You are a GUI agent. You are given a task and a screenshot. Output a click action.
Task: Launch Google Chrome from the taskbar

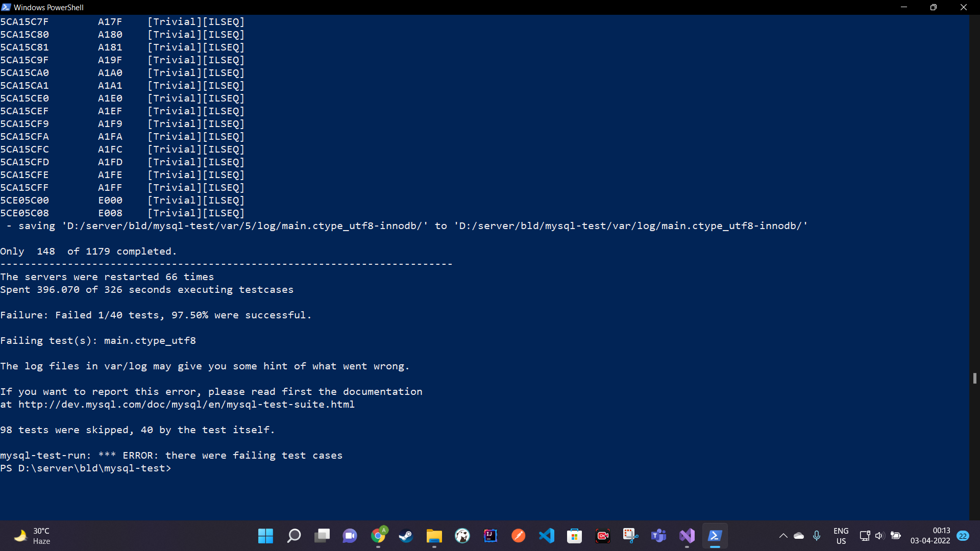(x=378, y=536)
